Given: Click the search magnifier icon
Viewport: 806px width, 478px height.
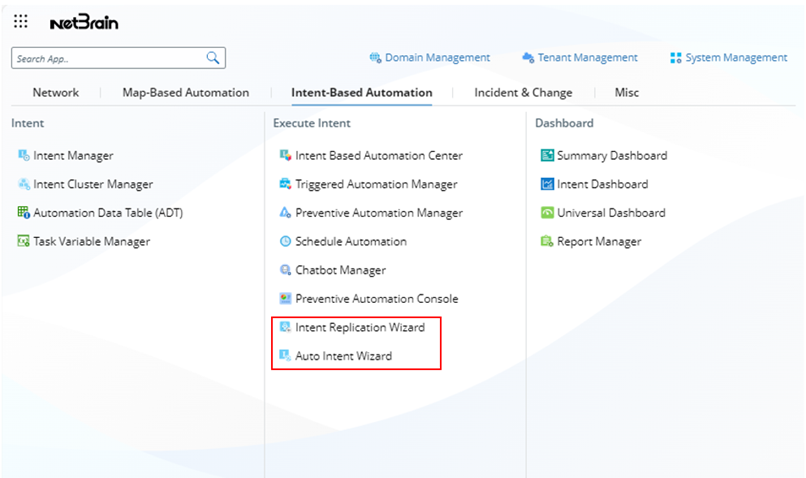Looking at the screenshot, I should coord(213,58).
